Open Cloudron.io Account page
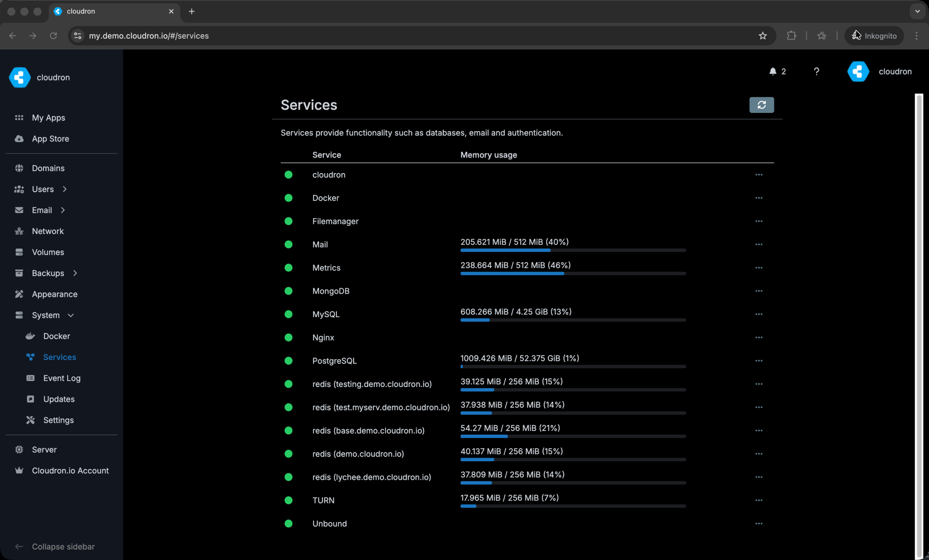This screenshot has width=929, height=560. pyautogui.click(x=70, y=471)
